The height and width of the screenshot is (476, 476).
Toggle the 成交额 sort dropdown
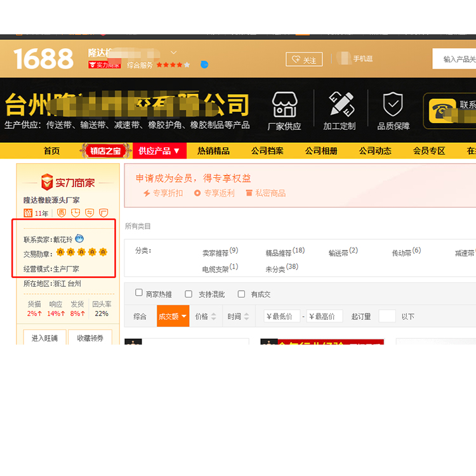pos(173,316)
